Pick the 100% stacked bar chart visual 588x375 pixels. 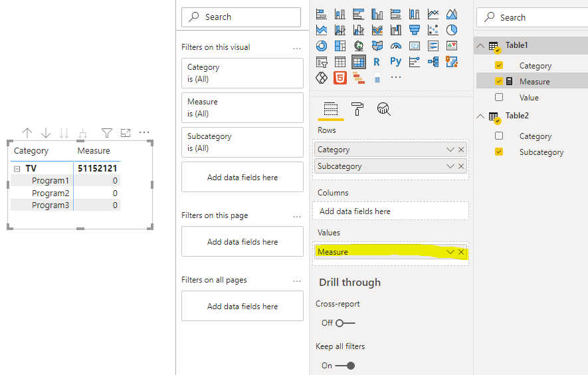(x=395, y=14)
